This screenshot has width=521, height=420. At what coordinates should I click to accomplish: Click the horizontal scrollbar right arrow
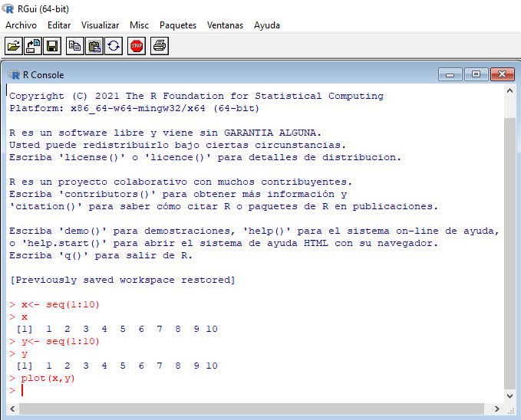pos(496,409)
